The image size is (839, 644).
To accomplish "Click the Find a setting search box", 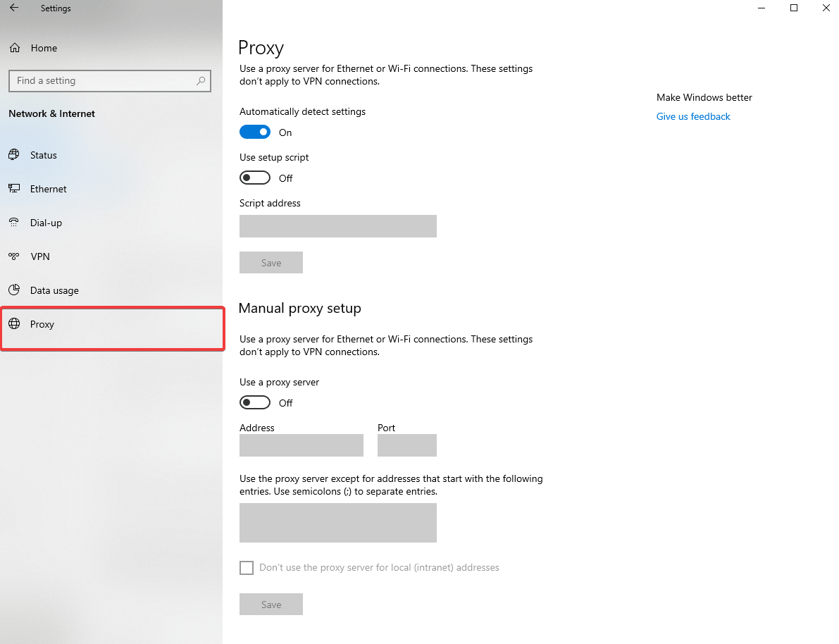I will tap(110, 81).
